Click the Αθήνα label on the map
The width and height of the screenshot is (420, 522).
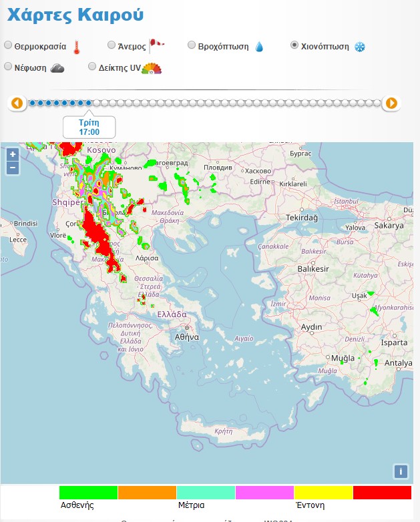187,337
